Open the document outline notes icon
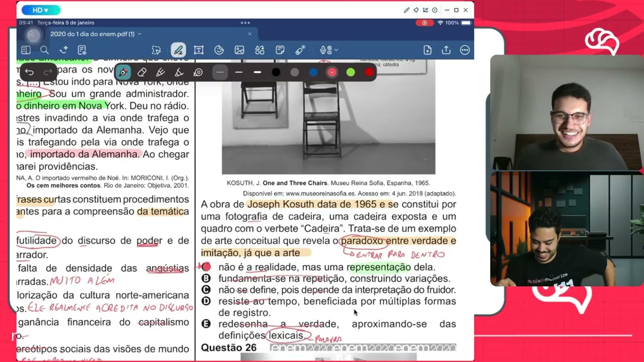 click(82, 50)
